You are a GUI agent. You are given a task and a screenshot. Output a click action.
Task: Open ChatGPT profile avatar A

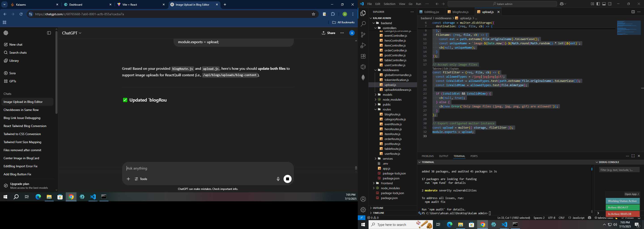352,33
